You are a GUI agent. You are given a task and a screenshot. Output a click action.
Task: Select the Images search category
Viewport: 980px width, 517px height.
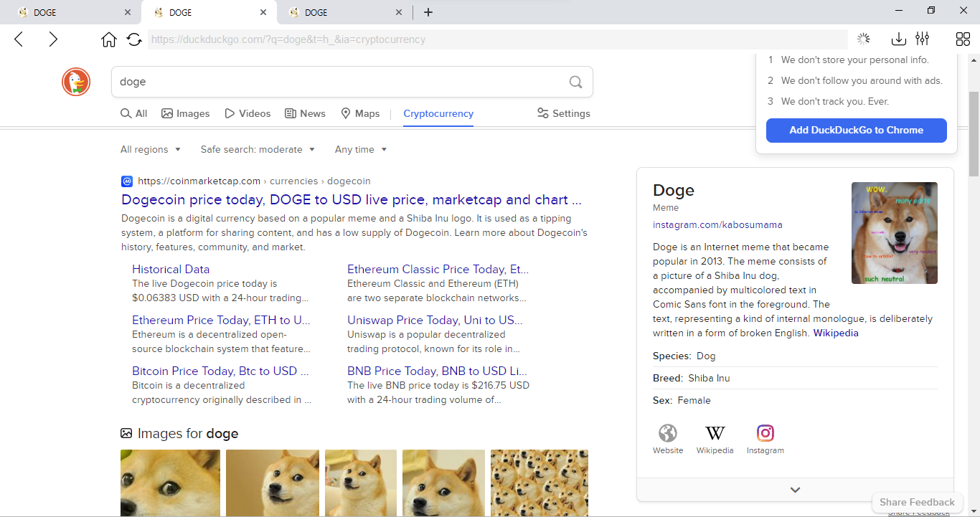(186, 113)
